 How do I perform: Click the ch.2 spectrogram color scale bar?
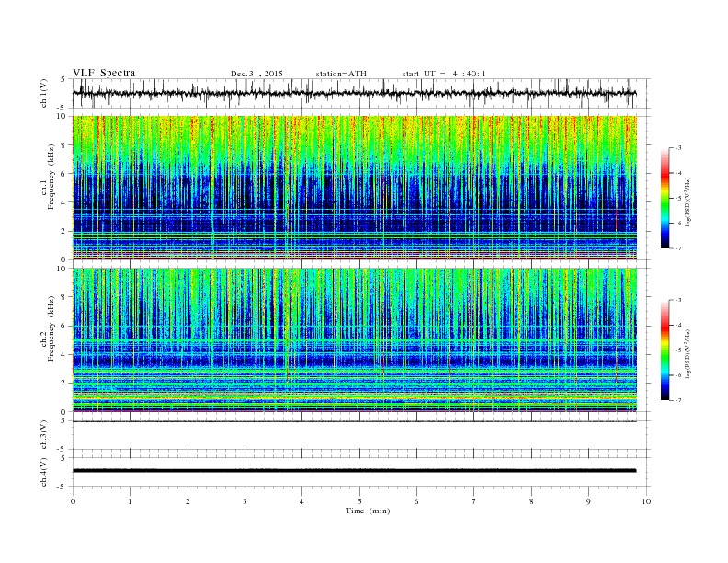665,350
